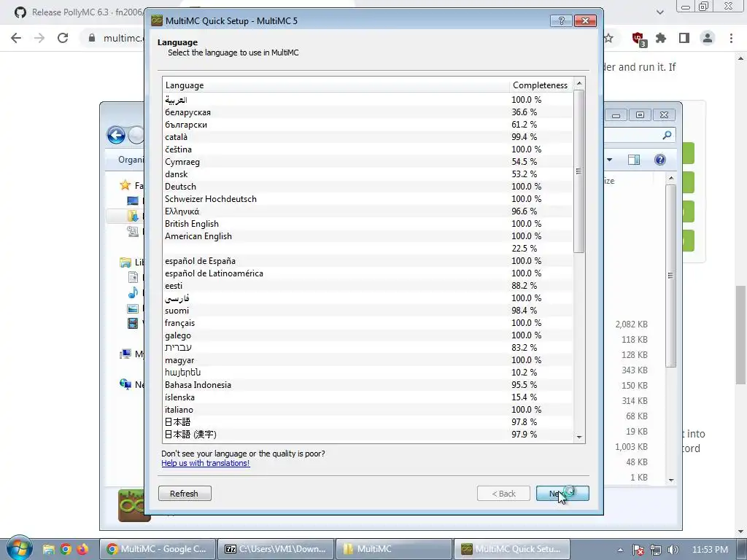Click Explorer help question mark icon
Viewport: 747px width, 560px height.
[659, 160]
